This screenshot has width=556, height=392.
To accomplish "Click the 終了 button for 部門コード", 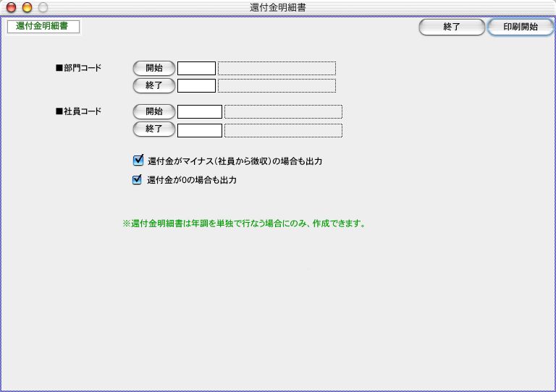I will coord(153,85).
